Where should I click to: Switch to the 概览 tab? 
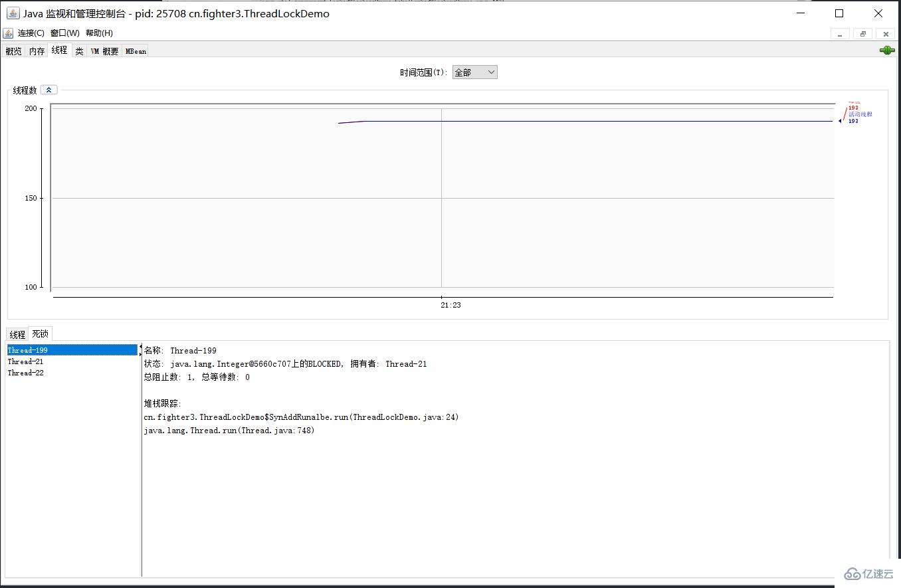[13, 51]
